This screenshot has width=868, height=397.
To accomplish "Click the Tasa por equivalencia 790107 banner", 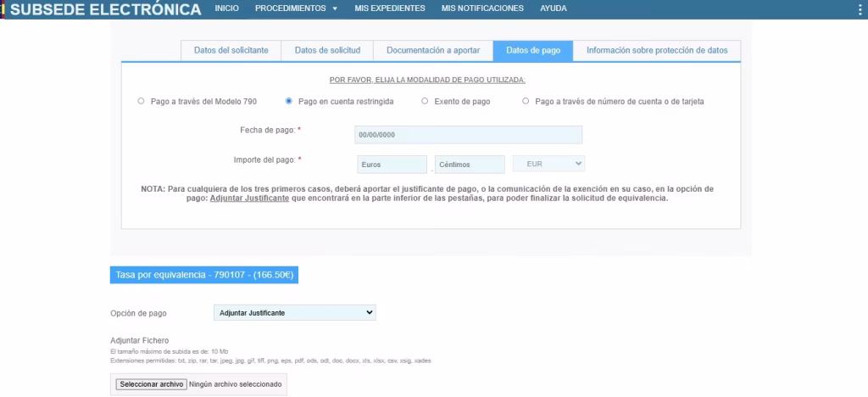I will [x=204, y=275].
